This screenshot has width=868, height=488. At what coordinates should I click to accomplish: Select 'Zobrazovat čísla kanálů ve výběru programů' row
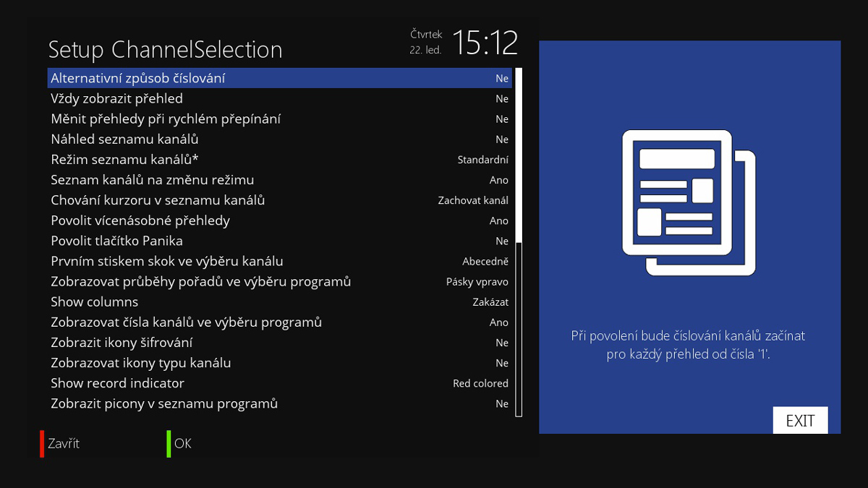[x=280, y=322]
